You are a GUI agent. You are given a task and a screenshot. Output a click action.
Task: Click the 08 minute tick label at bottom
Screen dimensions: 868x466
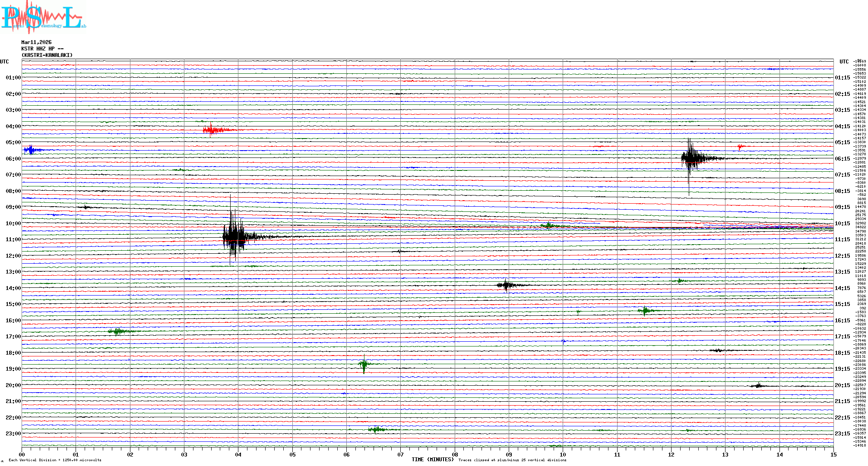455,454
